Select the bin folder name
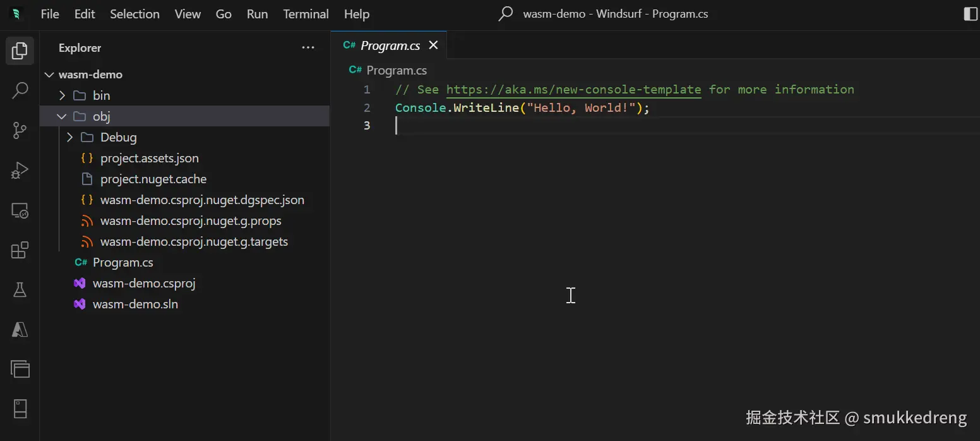This screenshot has width=980, height=441. 101,95
